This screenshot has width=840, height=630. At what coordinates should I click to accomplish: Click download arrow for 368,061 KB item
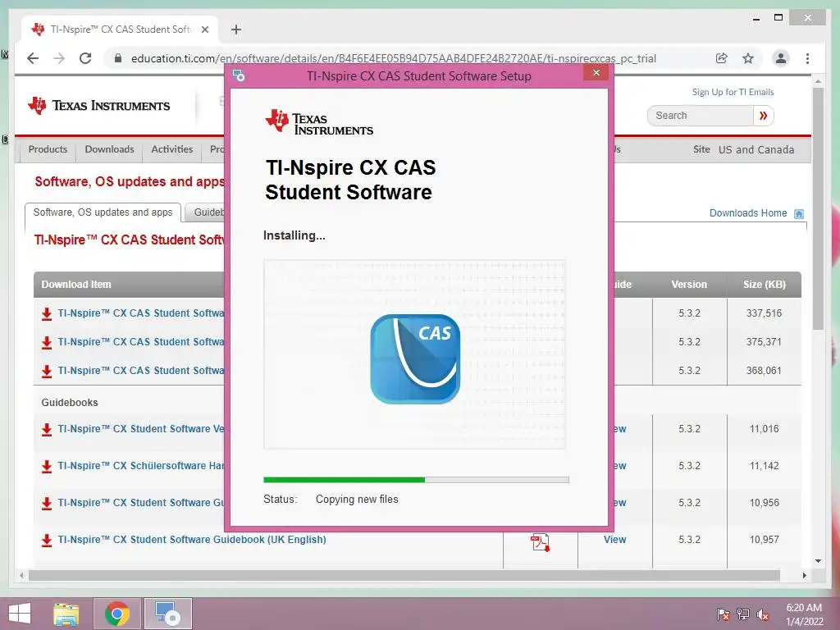tap(47, 371)
